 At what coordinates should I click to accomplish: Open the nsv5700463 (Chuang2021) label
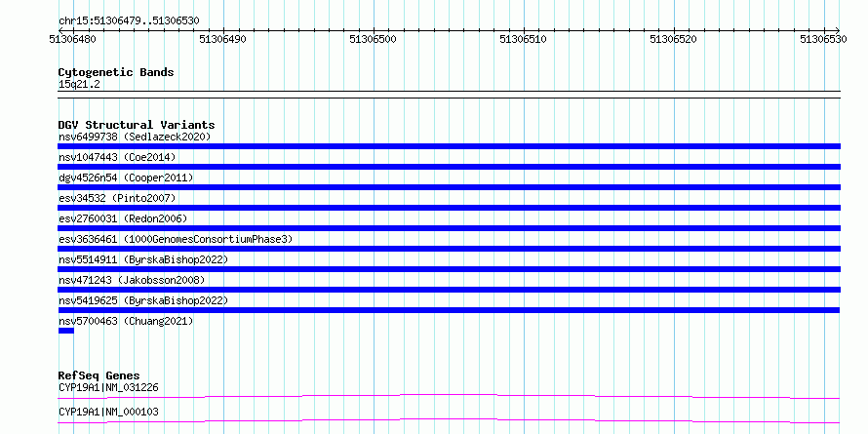126,321
